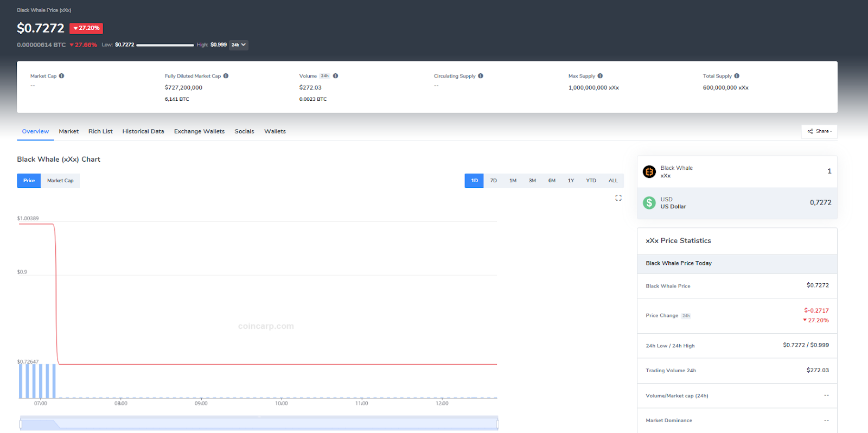Image resolution: width=868 pixels, height=433 pixels.
Task: Click the Max Supply info icon
Action: click(x=600, y=76)
